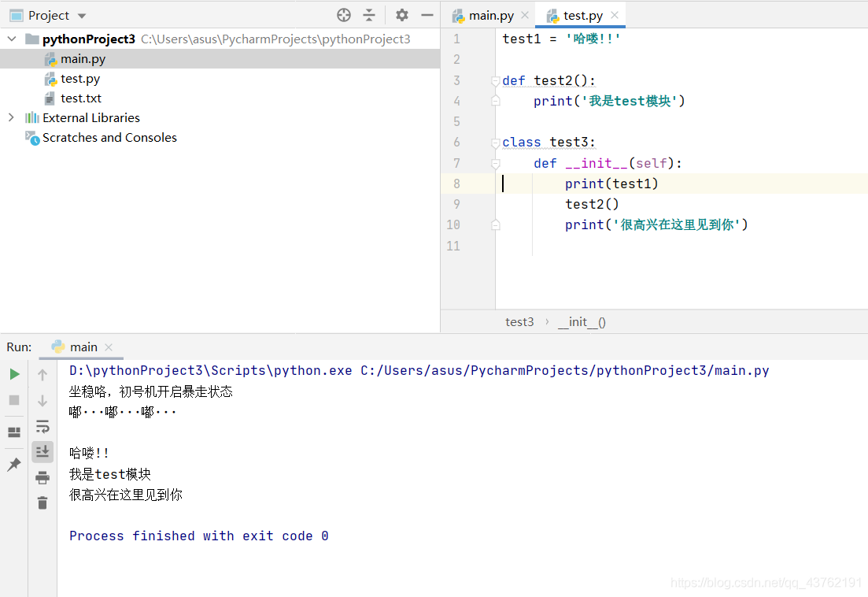Open the main.py path link in console output
868x597 pixels.
click(x=565, y=370)
